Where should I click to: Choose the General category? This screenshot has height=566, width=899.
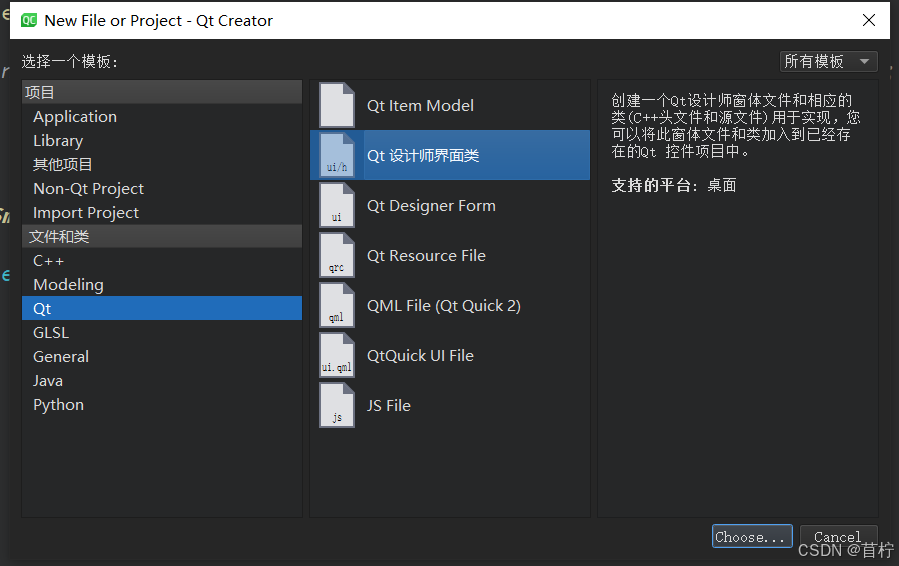(162, 357)
